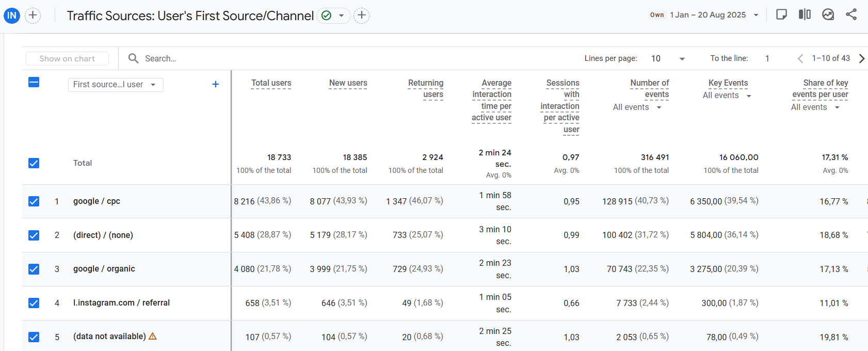Click the add comparison plus near IN

point(33,15)
